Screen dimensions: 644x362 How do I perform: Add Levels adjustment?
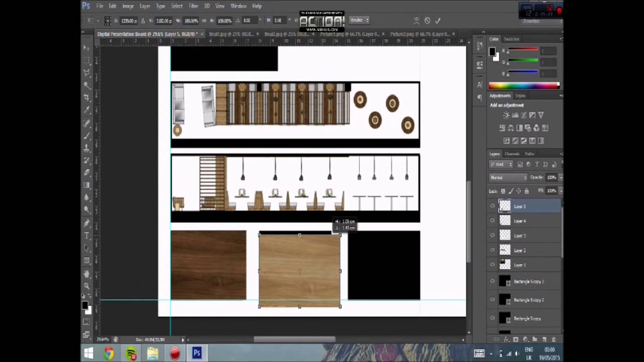(x=515, y=115)
